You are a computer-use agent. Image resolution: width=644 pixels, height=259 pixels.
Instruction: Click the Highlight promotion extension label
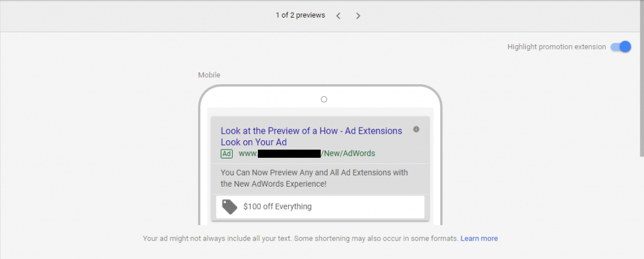[557, 47]
